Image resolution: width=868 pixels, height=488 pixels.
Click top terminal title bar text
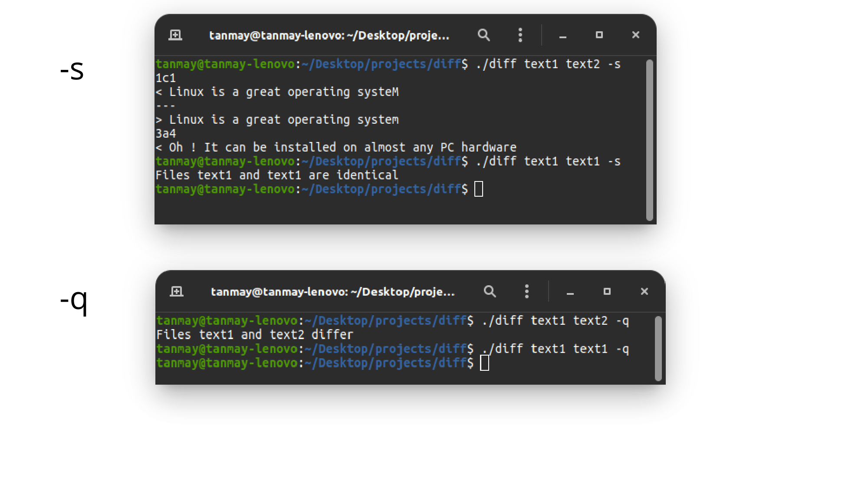[x=329, y=35]
